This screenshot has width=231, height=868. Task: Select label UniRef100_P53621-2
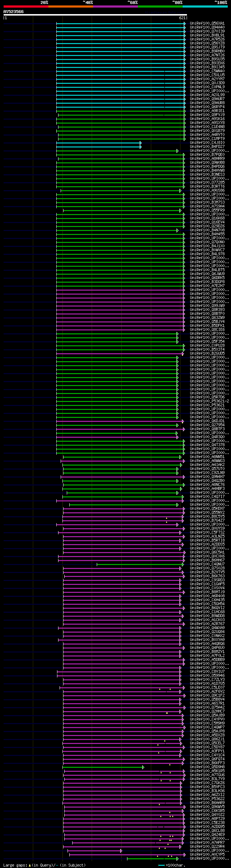tap(209, 401)
